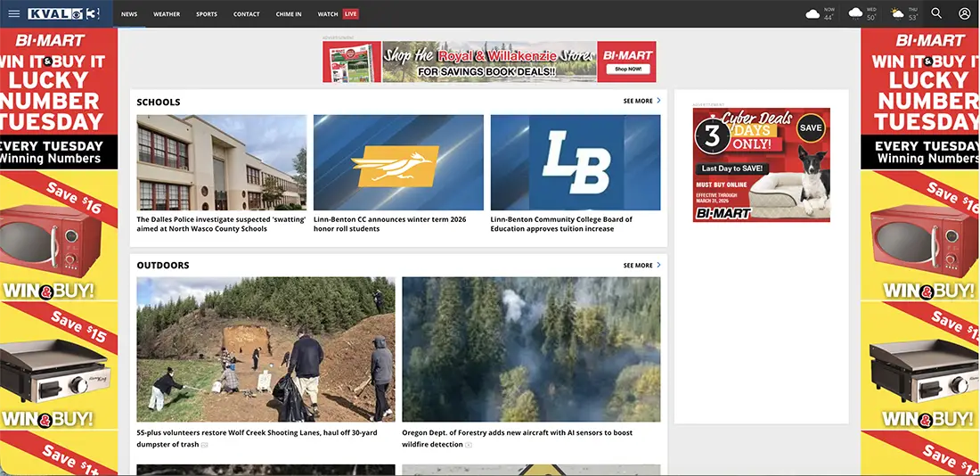The width and height of the screenshot is (980, 476).
Task: Click video icon after wildfire detection headline
Action: (469, 446)
